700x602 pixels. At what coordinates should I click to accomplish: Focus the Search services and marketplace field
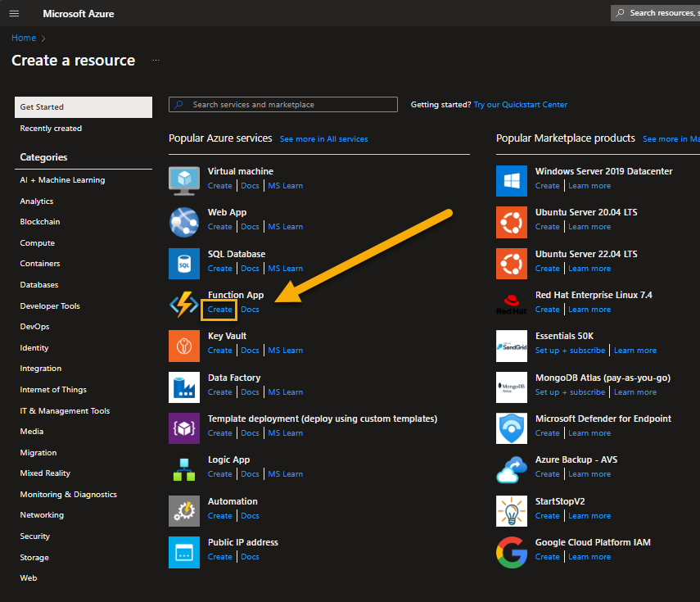point(283,105)
